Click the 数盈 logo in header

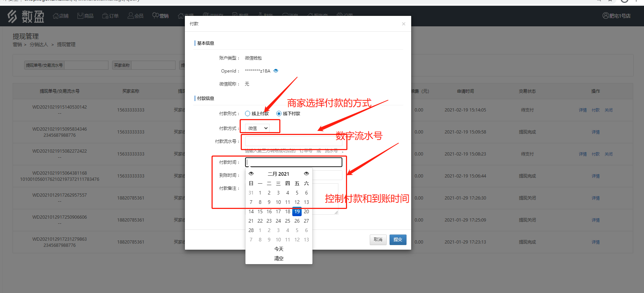click(x=26, y=16)
